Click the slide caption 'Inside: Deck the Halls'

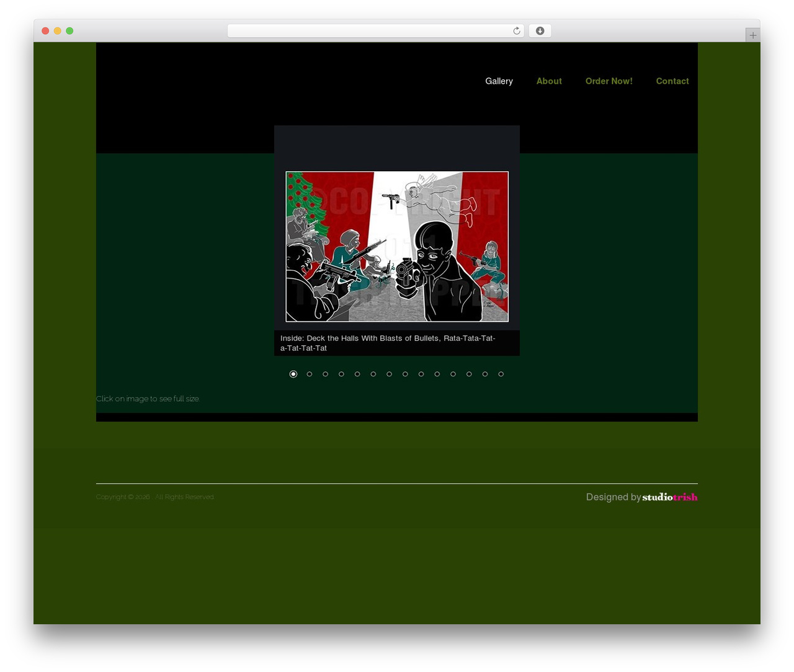[388, 343]
